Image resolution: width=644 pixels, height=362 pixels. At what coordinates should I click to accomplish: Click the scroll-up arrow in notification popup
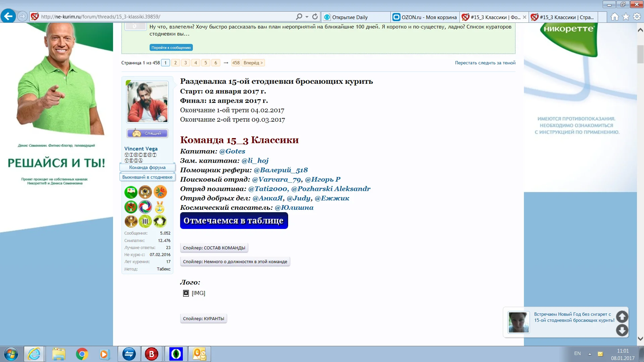622,317
